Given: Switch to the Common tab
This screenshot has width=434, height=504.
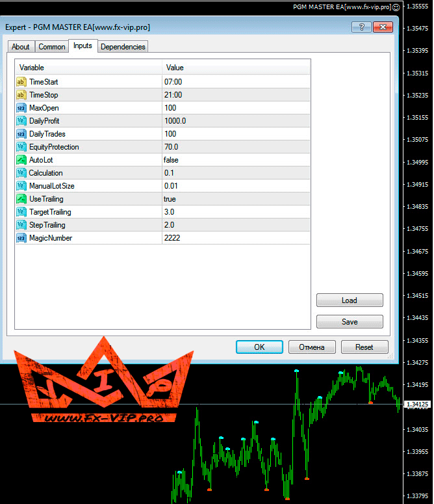Looking at the screenshot, I should pyautogui.click(x=52, y=47).
